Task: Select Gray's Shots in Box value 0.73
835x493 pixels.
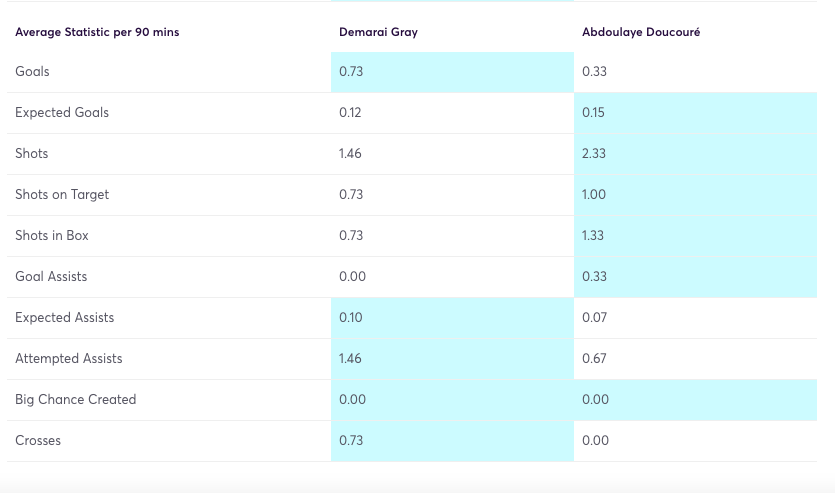Action: click(x=351, y=235)
